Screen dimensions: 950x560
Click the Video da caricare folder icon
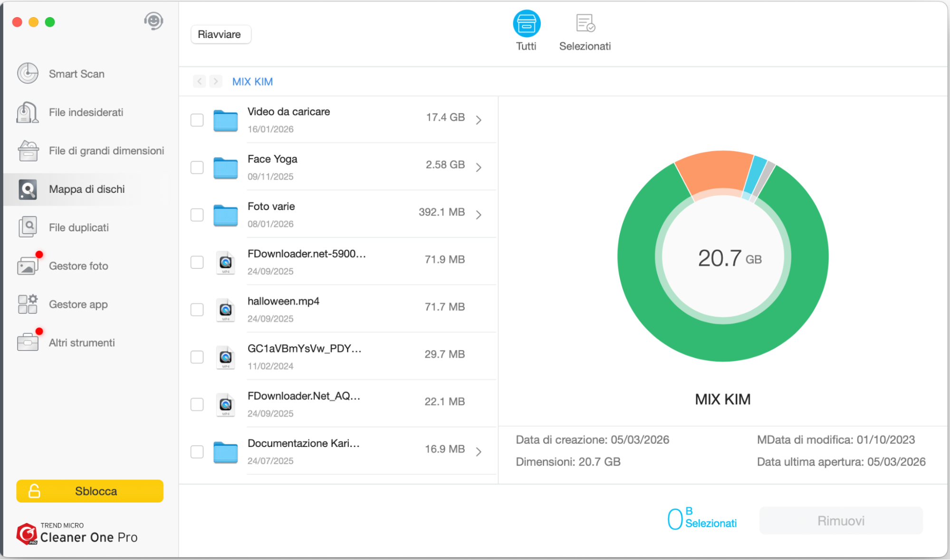(x=226, y=121)
